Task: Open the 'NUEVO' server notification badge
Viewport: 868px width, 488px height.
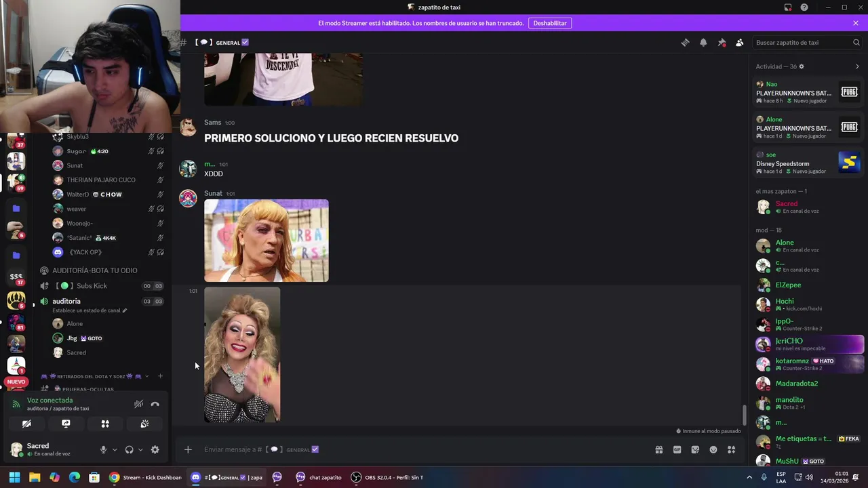Action: [x=16, y=382]
